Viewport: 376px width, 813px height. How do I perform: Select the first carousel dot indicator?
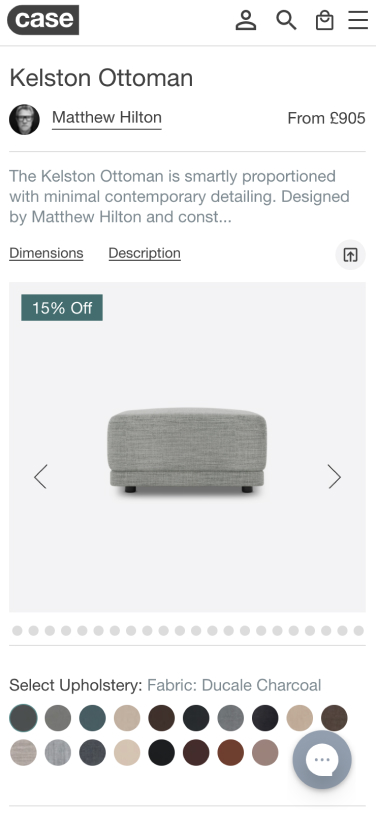coord(17,630)
